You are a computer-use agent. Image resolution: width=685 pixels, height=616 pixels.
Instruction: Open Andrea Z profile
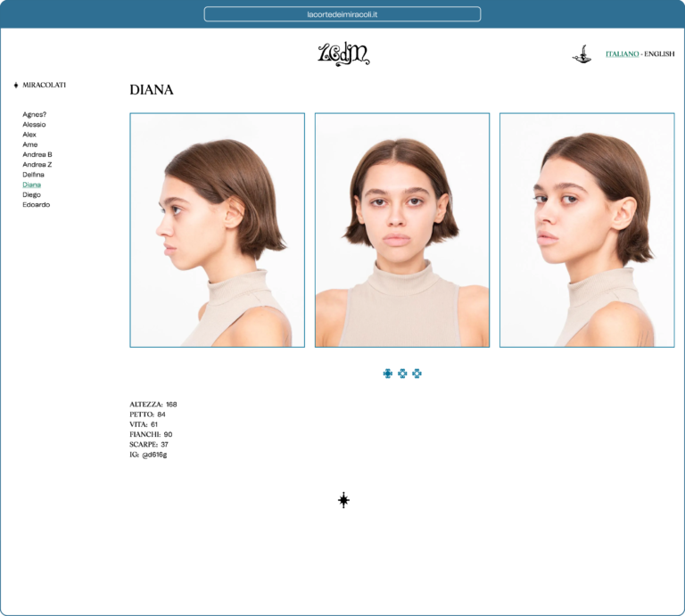(x=37, y=165)
